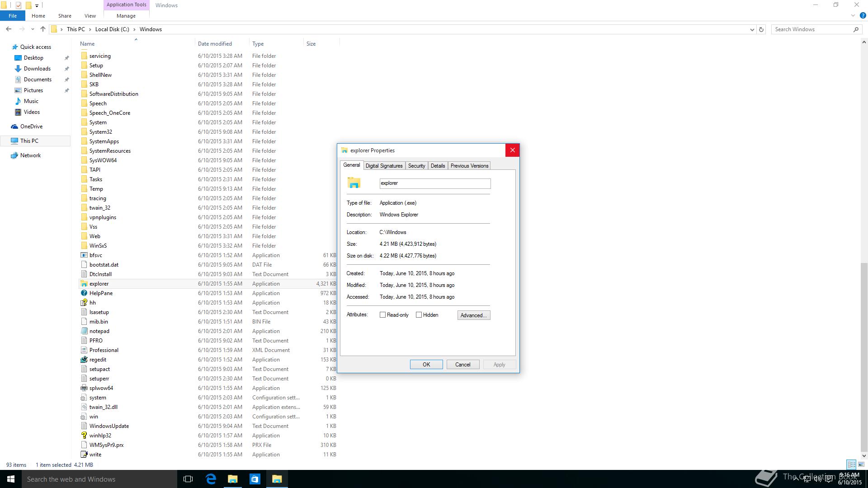This screenshot has height=488, width=868.
Task: Select the regedit application icon
Action: (84, 360)
